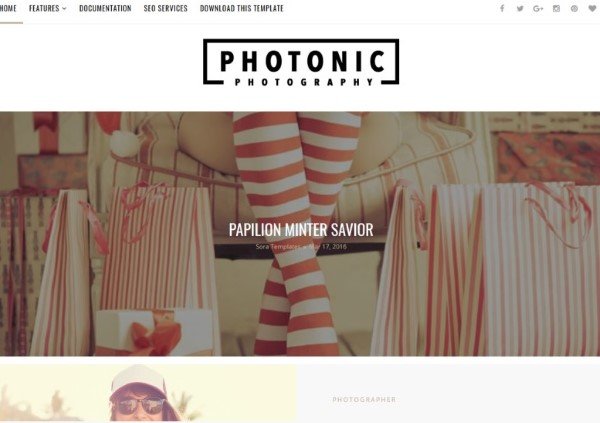Open the Pinterest icon in header
Viewport: 600px width, 423px height.
pos(574,8)
